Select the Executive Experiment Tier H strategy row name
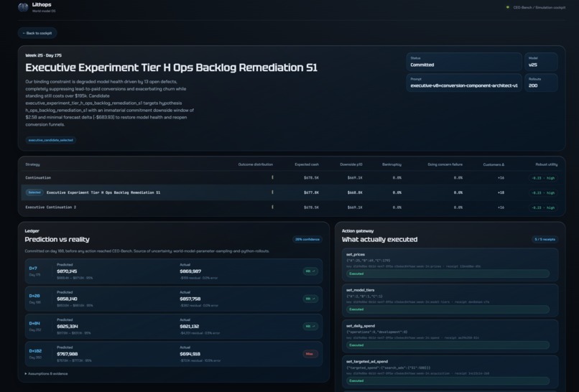579x392 pixels. pos(103,192)
